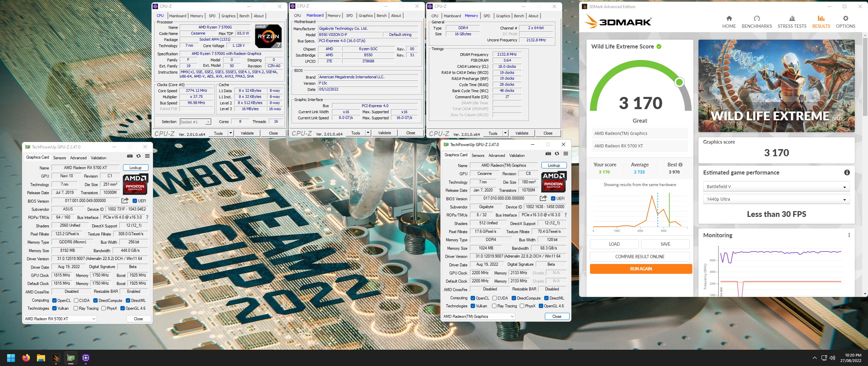The width and height of the screenshot is (868, 366).
Task: Click Validate in CPU-Z Mainboard window
Action: click(384, 133)
